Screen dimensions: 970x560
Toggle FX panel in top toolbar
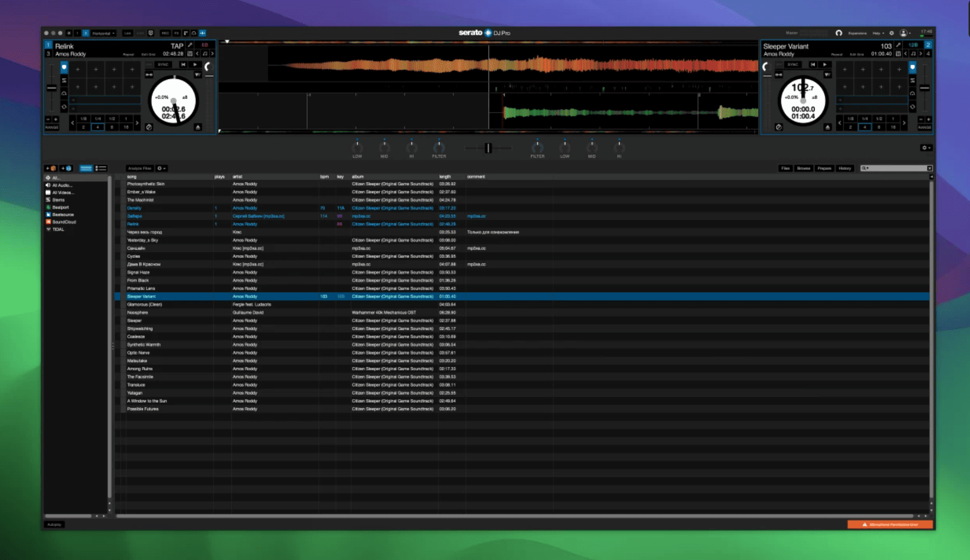click(x=177, y=33)
